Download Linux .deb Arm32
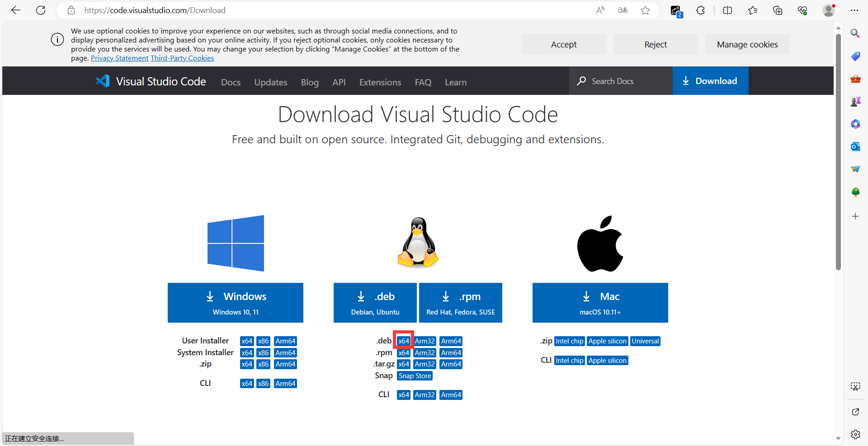Viewport: 868px width, 446px height. (x=425, y=341)
